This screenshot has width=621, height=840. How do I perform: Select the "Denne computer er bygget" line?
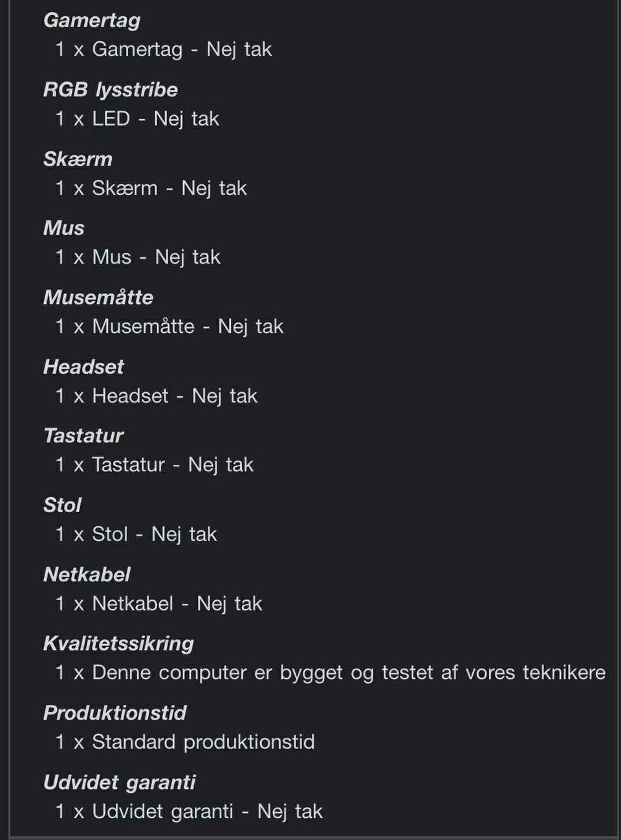click(x=331, y=673)
